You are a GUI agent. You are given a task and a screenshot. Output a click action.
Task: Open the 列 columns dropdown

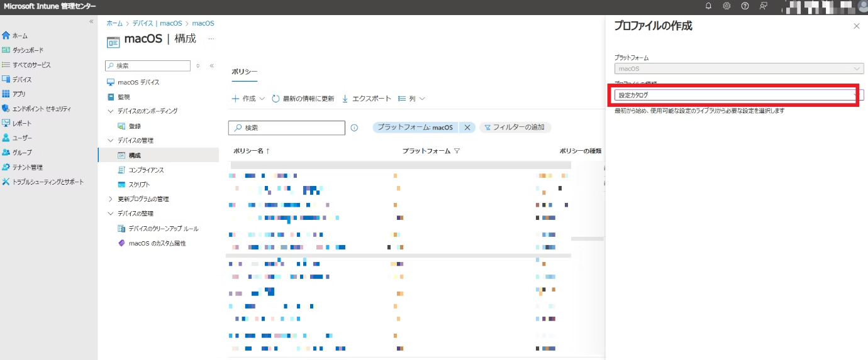coord(411,99)
